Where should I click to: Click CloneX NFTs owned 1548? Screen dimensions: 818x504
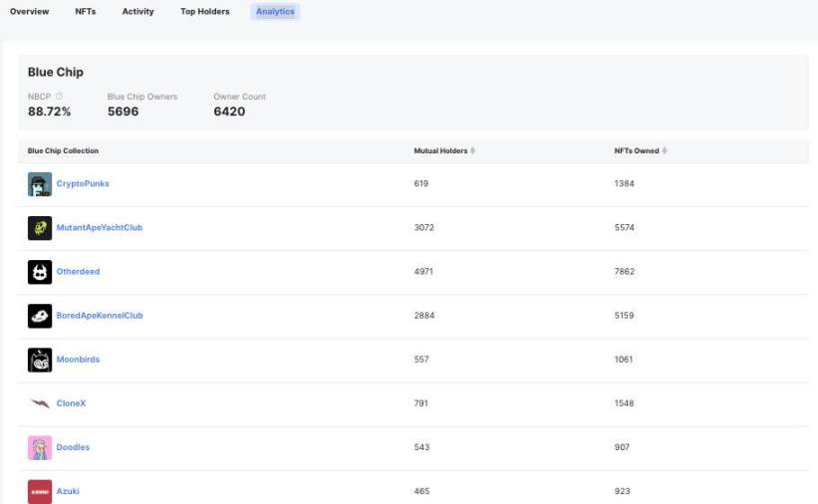pyautogui.click(x=624, y=402)
